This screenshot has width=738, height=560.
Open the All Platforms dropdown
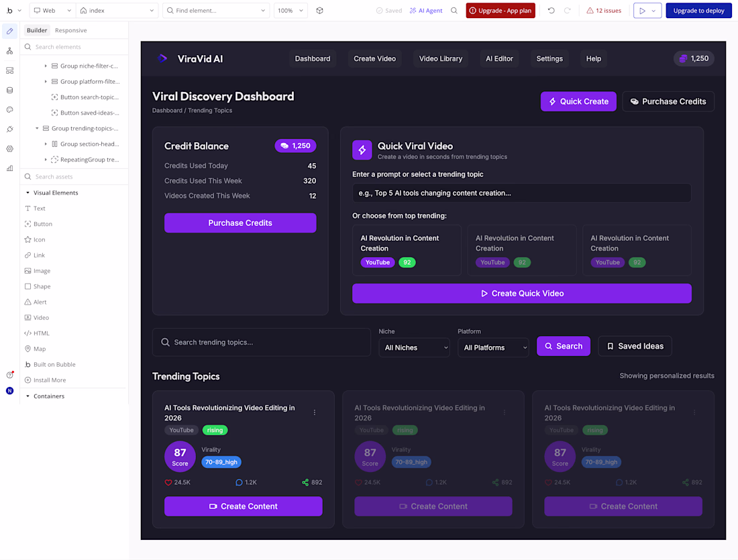coord(493,347)
